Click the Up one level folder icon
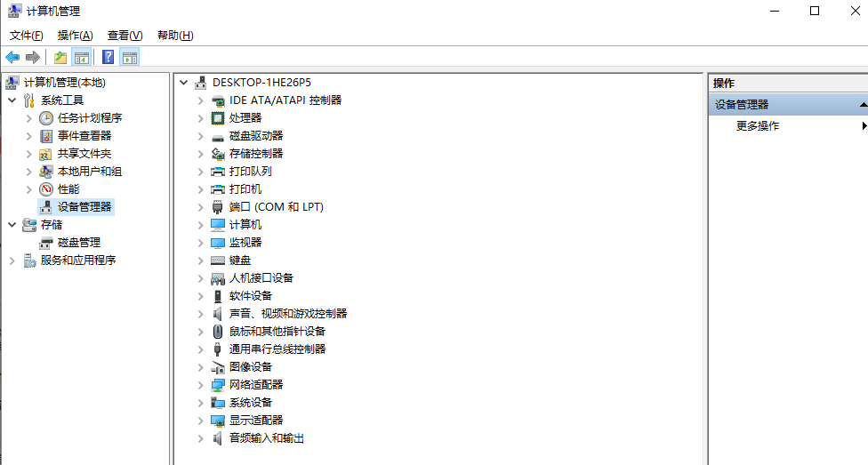868x465 pixels. [x=60, y=57]
